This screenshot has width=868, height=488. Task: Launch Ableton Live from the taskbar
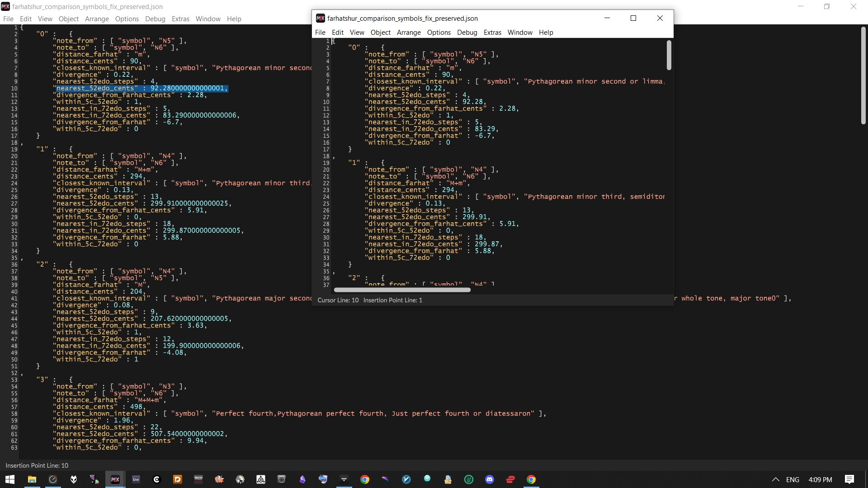(136, 479)
